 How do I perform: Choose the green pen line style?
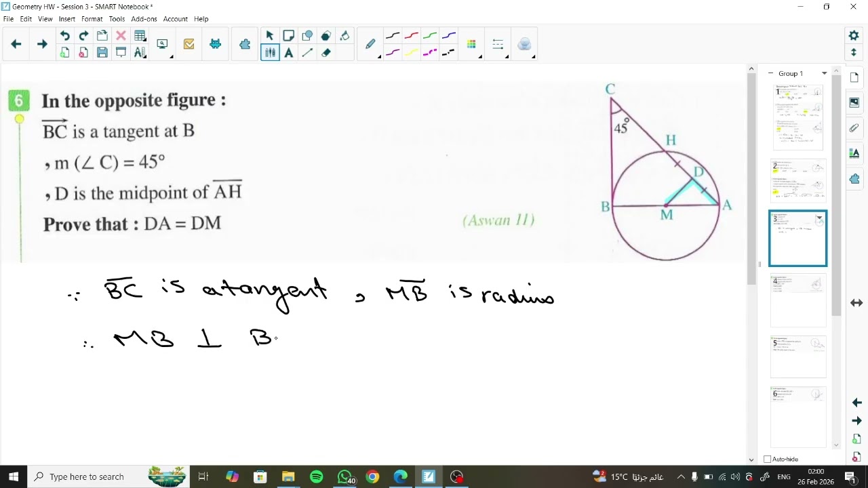(430, 36)
